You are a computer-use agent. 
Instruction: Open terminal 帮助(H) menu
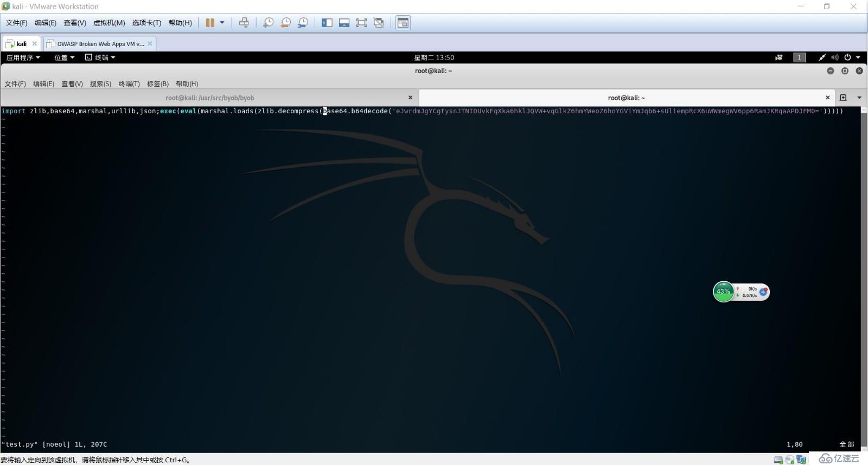pos(187,84)
